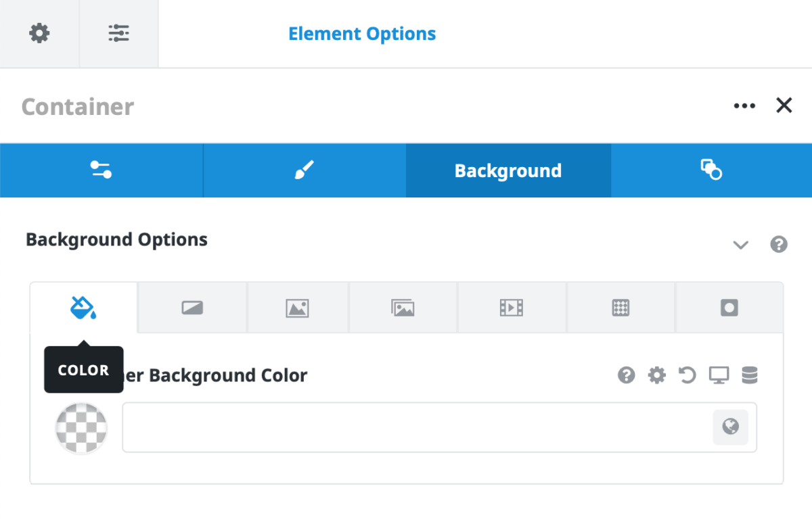Viewport: 812px width, 522px height.
Task: Open the Element Options header link
Action: click(x=362, y=33)
